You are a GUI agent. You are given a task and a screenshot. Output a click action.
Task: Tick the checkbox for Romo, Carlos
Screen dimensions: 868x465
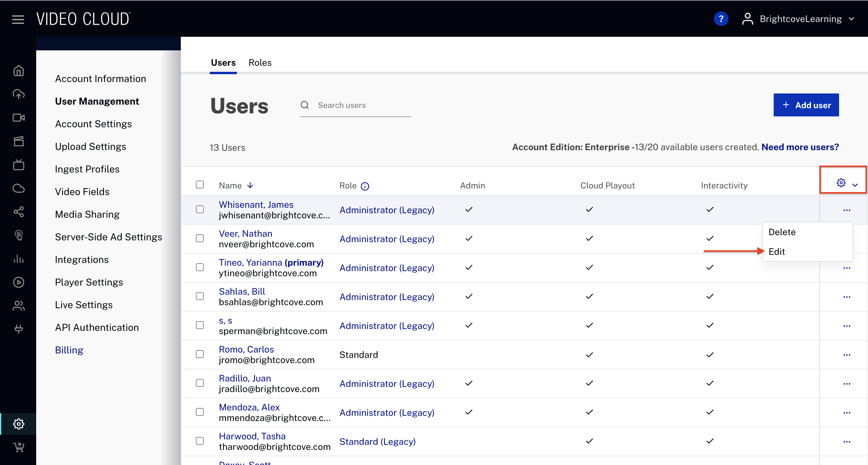200,354
